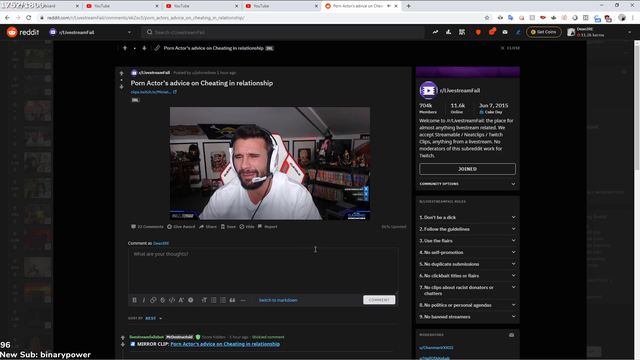Viewport: 640px width, 360px height.
Task: Apply strikethrough in comment editor
Action: [x=162, y=300]
